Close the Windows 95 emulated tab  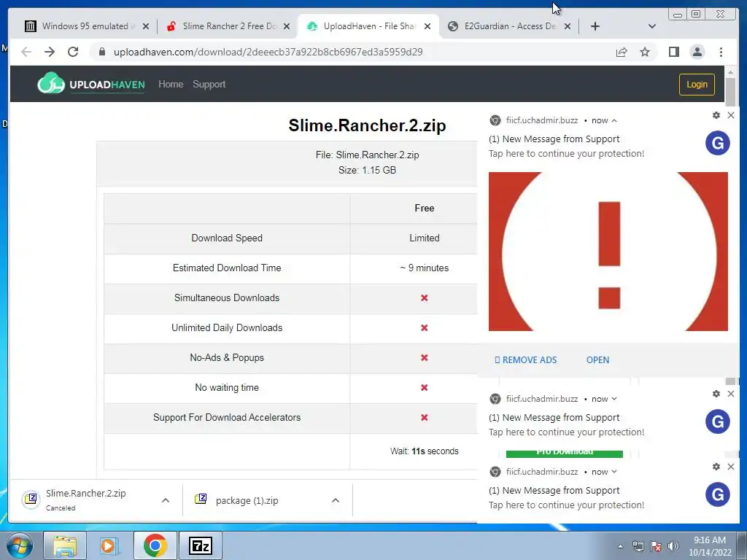146,26
